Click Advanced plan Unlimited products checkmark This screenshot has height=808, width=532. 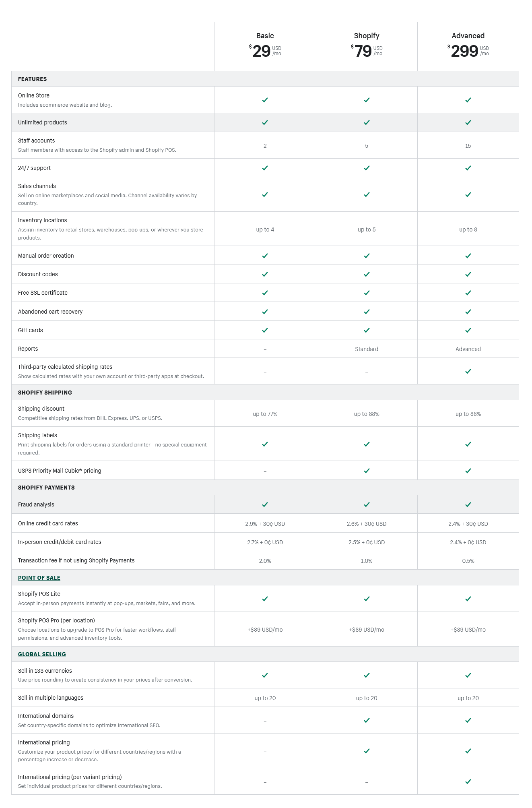coord(468,122)
